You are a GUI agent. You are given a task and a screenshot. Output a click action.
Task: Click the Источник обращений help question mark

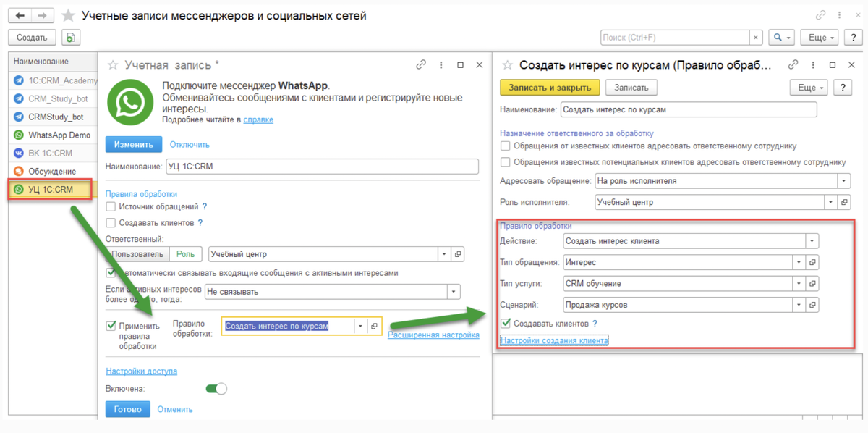pyautogui.click(x=205, y=207)
